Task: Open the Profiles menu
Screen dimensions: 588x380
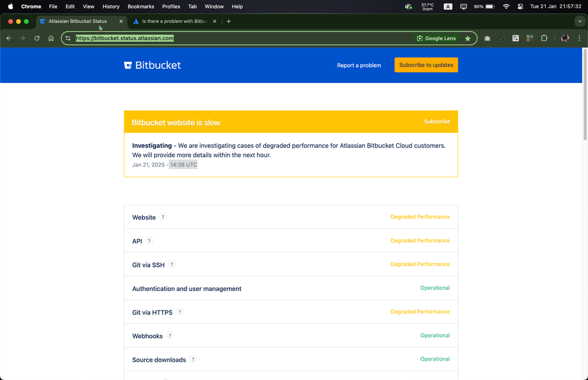Action: point(171,6)
